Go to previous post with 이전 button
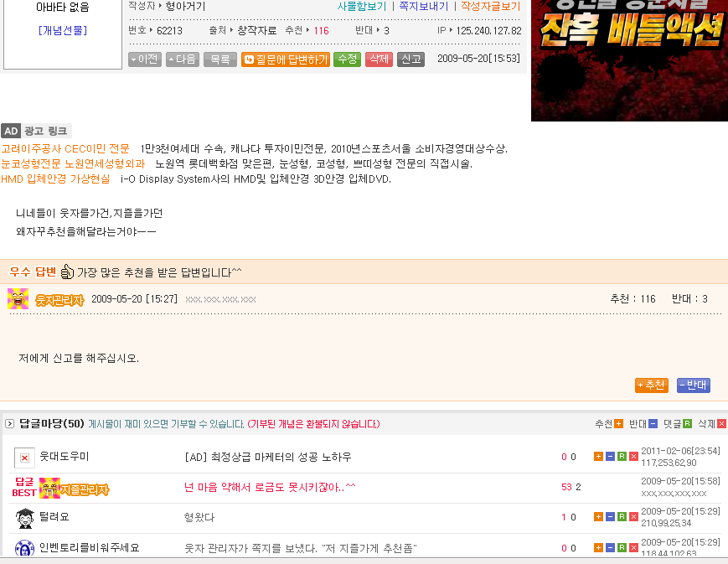This screenshot has width=728, height=564. (145, 60)
